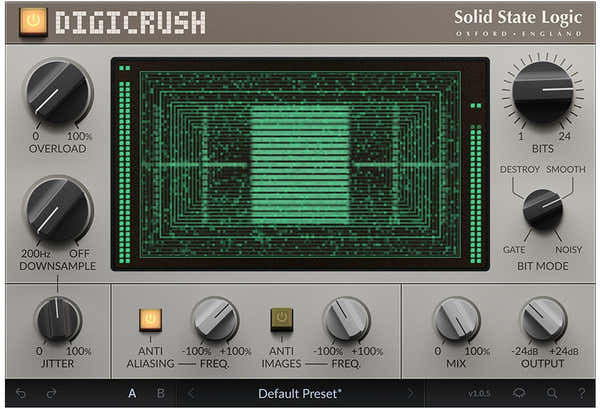
Task: Click the Bit Mode selector knob
Action: click(543, 210)
